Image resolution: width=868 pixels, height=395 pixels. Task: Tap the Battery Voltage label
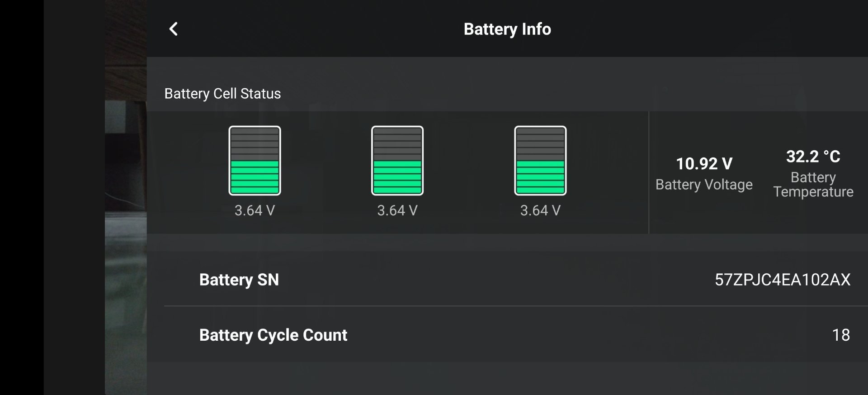(x=704, y=185)
